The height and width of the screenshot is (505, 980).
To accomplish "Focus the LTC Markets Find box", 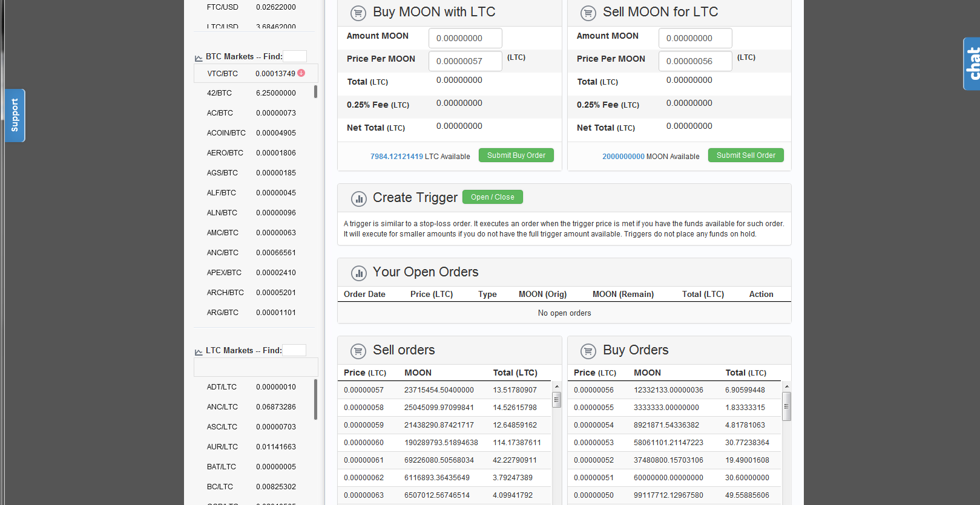I will pyautogui.click(x=295, y=350).
